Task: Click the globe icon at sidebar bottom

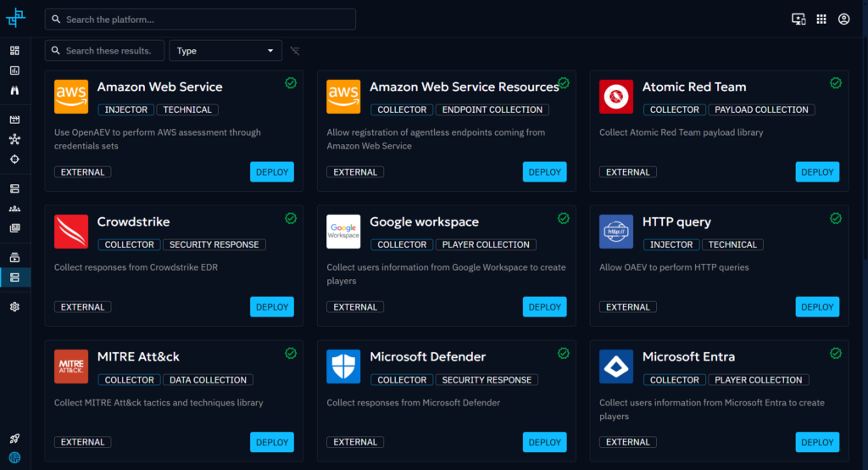Action: click(14, 457)
